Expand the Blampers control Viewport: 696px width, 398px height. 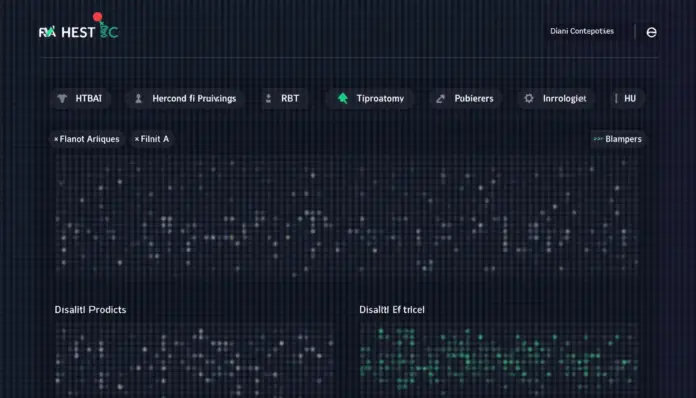(618, 139)
